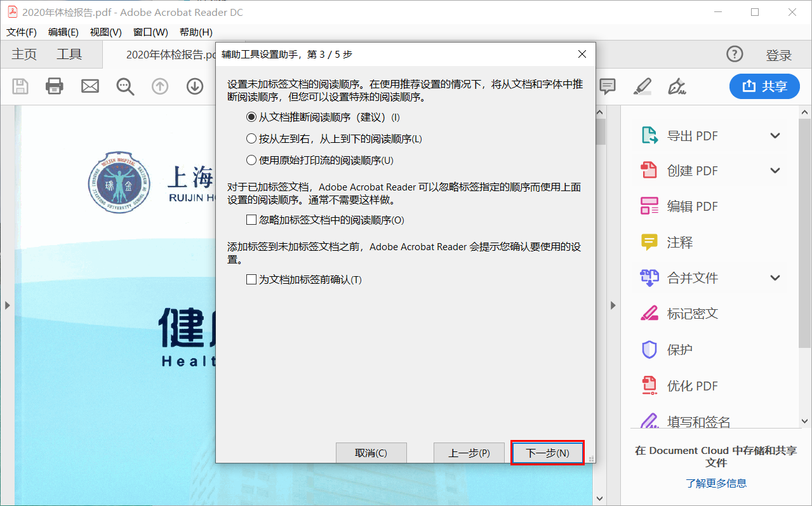Open the 窗口(W) menu
The height and width of the screenshot is (506, 812).
click(x=150, y=32)
